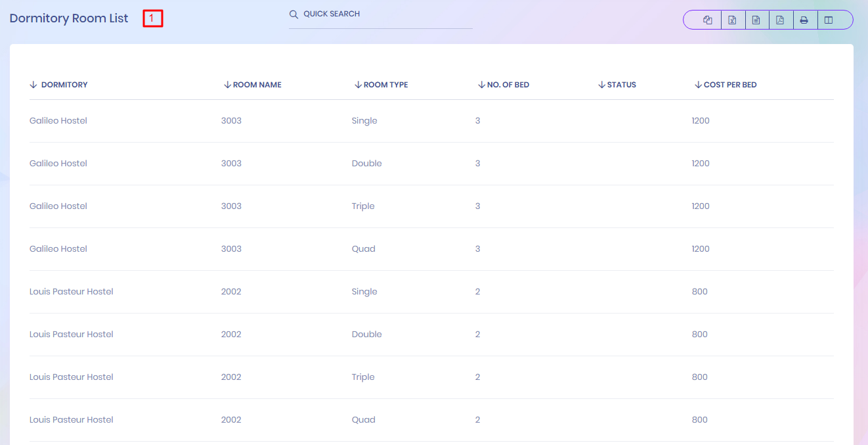This screenshot has height=445, width=868.
Task: Click Louis Pasteur Hostel in Double row
Action: pyautogui.click(x=72, y=335)
